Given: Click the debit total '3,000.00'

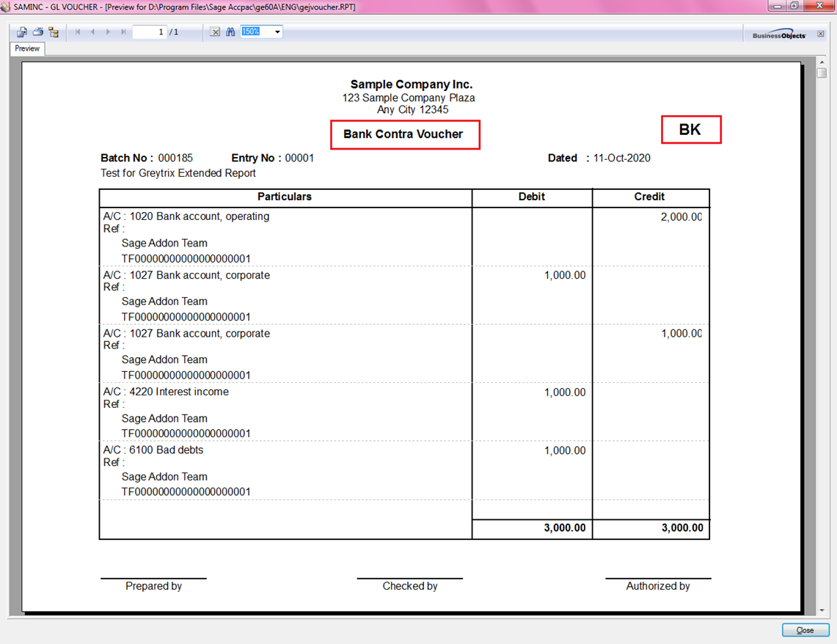Looking at the screenshot, I should click(x=565, y=527).
